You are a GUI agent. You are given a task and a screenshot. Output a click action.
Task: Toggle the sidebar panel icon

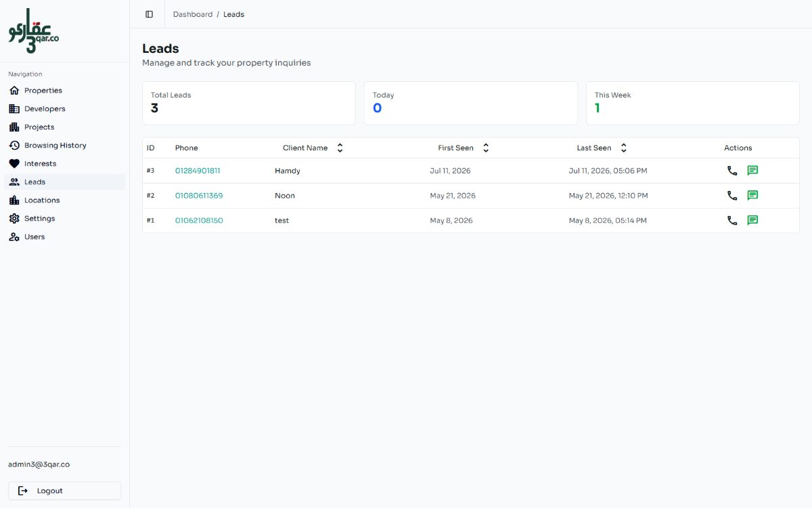pyautogui.click(x=149, y=14)
